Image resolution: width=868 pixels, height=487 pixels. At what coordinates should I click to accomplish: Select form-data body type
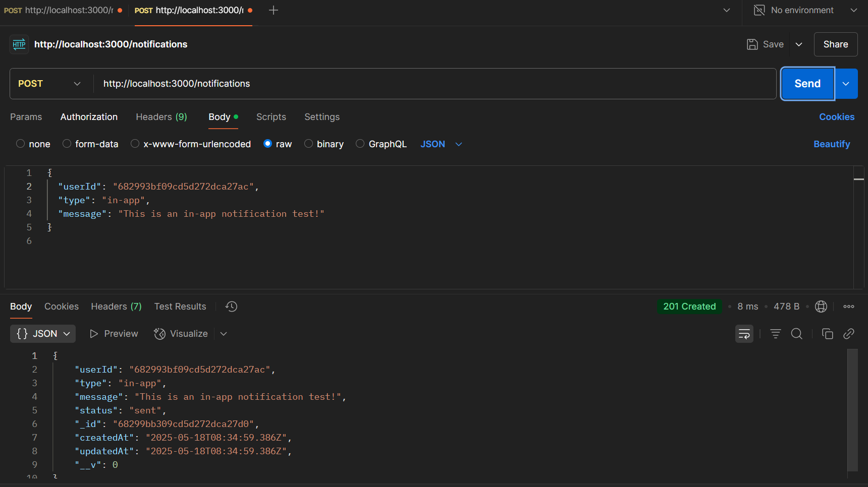67,144
